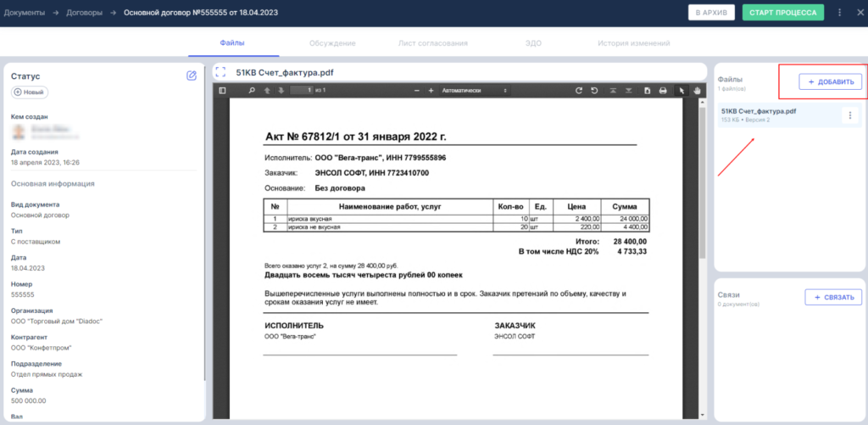This screenshot has height=425, width=868.
Task: Click the Дата создания value 18 апреля 2023
Action: (x=46, y=163)
